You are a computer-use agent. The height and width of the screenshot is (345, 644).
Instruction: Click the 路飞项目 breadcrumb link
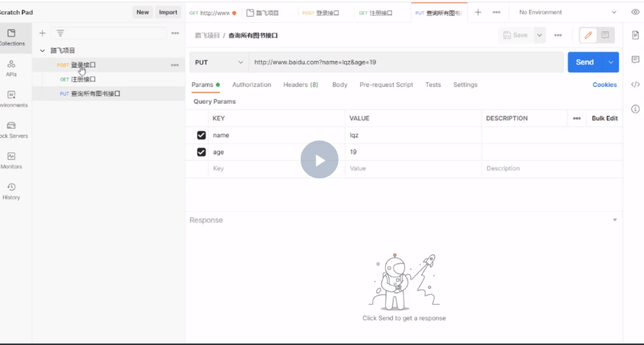(x=207, y=35)
